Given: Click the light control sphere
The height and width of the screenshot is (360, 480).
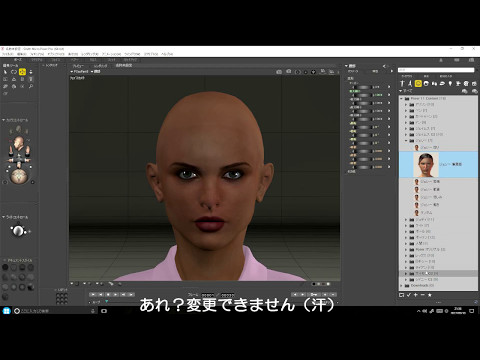Looking at the screenshot, I should pos(18,231).
